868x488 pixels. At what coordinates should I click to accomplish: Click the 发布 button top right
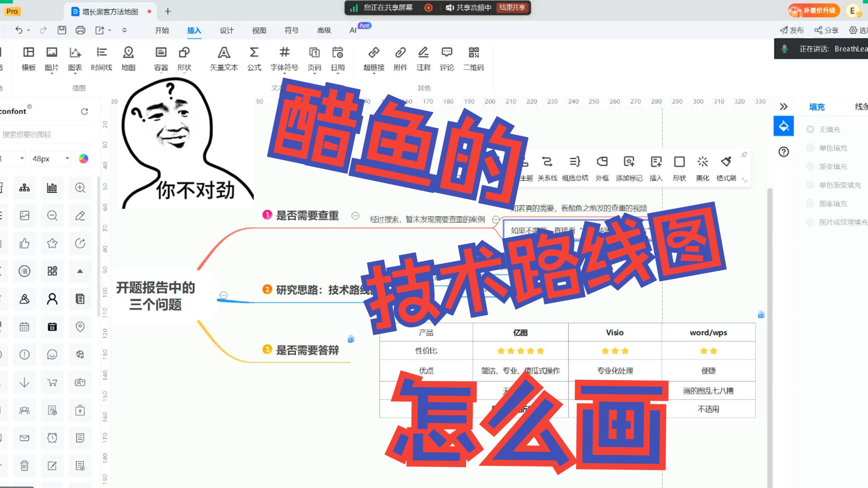[791, 30]
